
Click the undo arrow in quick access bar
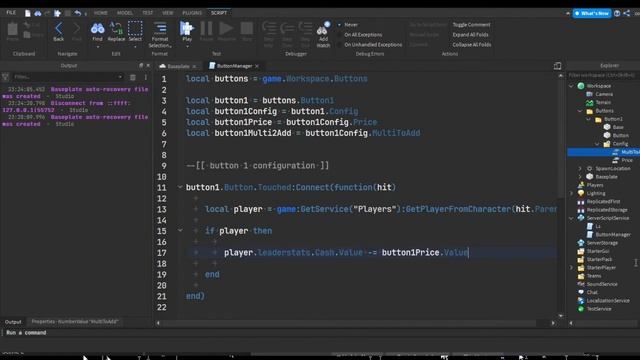78,13
